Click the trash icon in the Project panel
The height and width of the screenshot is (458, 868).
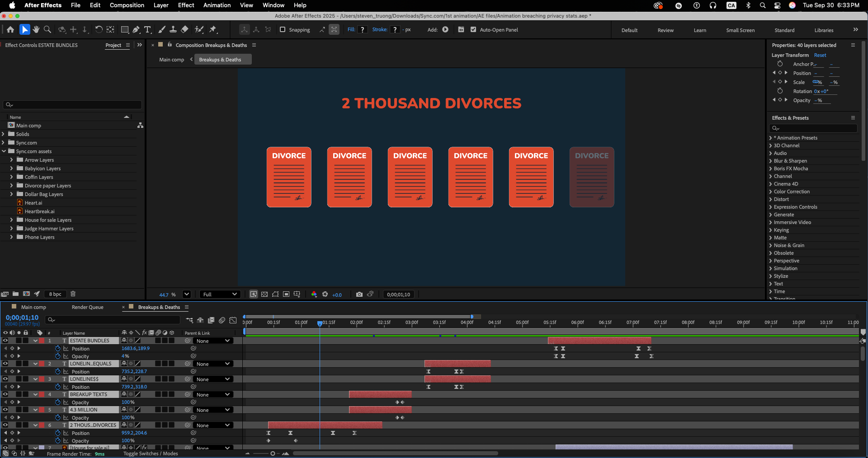tap(73, 294)
